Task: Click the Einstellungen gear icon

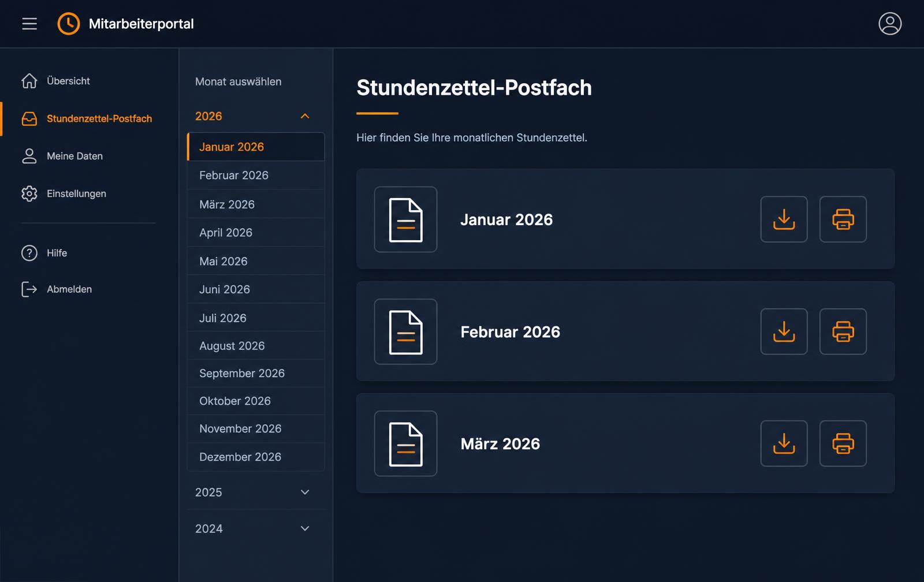Action: 29,193
